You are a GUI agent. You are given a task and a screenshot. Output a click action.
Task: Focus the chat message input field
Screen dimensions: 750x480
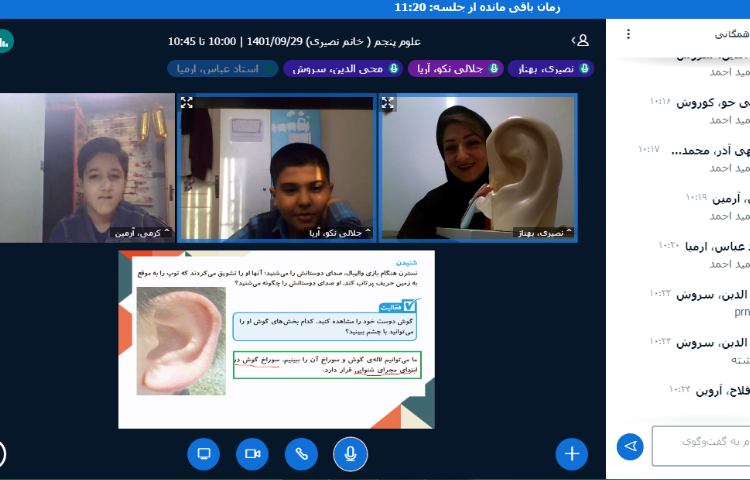point(701,446)
